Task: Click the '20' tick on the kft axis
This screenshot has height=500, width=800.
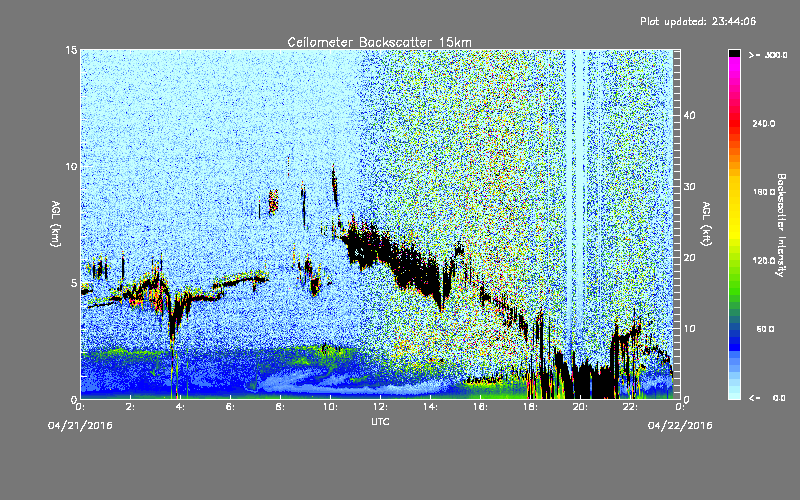Action: click(x=689, y=257)
